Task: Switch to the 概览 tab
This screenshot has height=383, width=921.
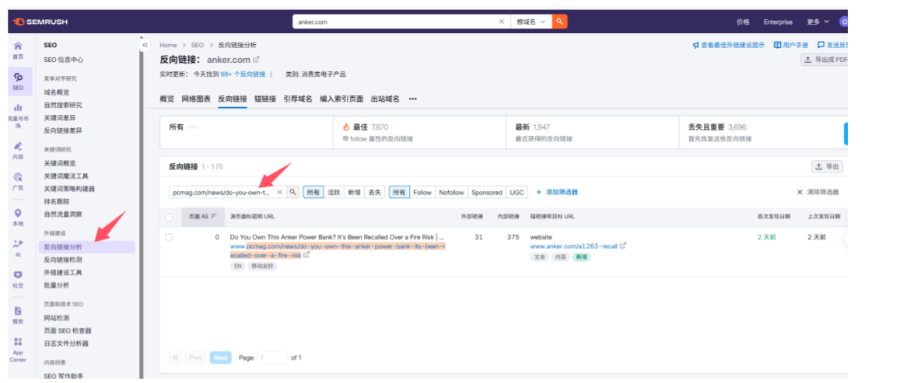Action: pyautogui.click(x=167, y=99)
